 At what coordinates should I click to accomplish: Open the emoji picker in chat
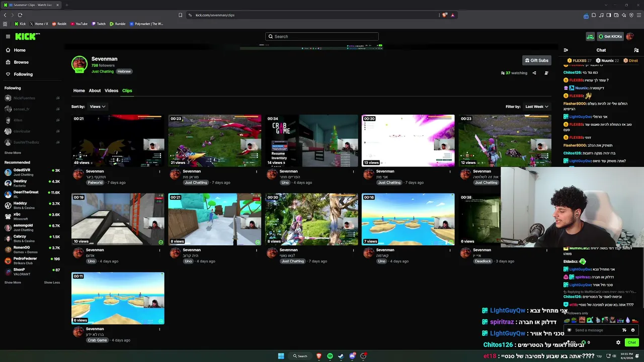[x=633, y=330]
